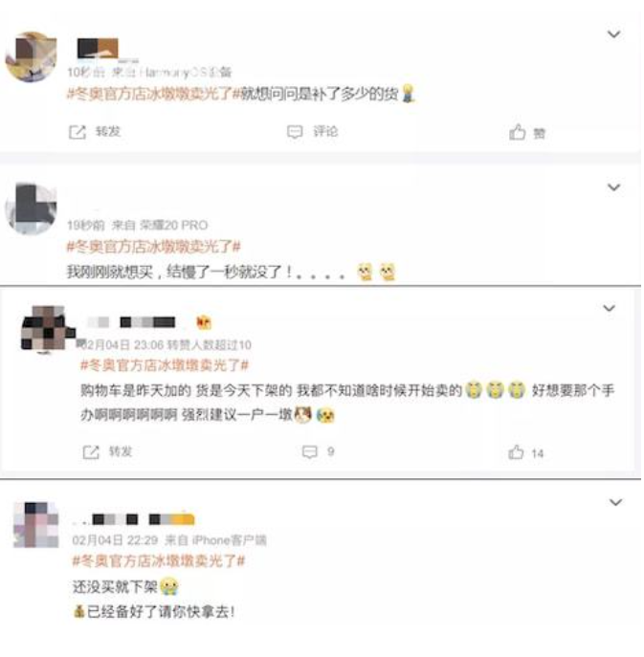The image size is (644, 657).
Task: Expand the options chevron on the 23:06 post
Action: [x=609, y=308]
